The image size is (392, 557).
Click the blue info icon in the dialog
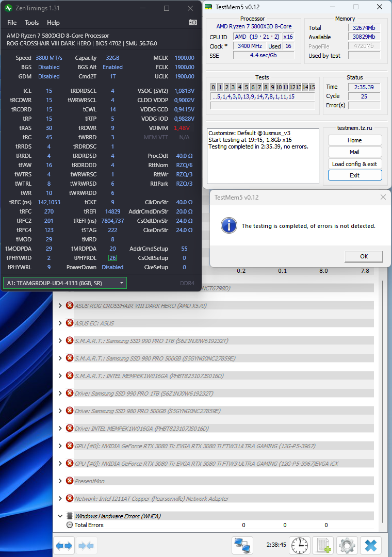pos(229,225)
